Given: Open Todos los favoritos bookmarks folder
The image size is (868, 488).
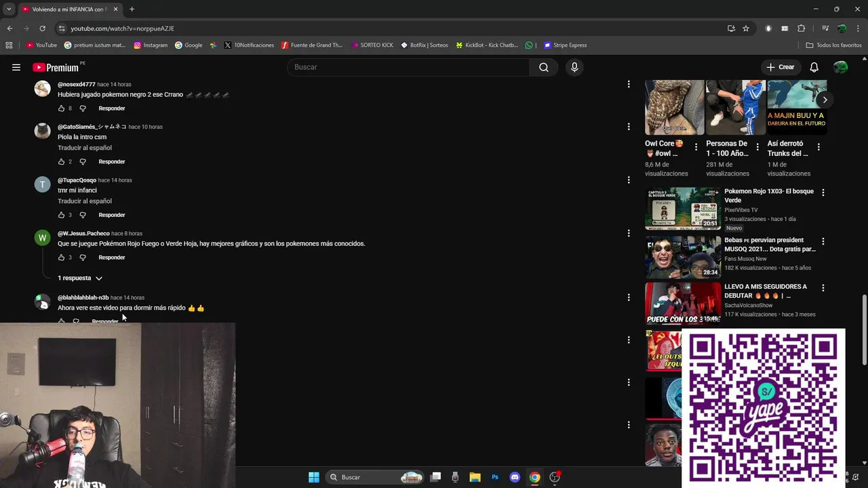Looking at the screenshot, I should [x=833, y=45].
